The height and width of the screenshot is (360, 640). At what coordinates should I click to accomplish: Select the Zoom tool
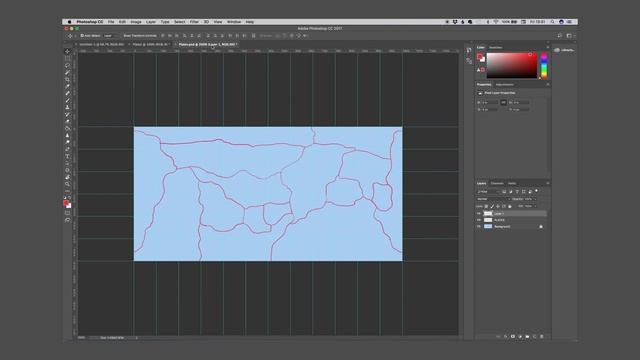point(67,184)
